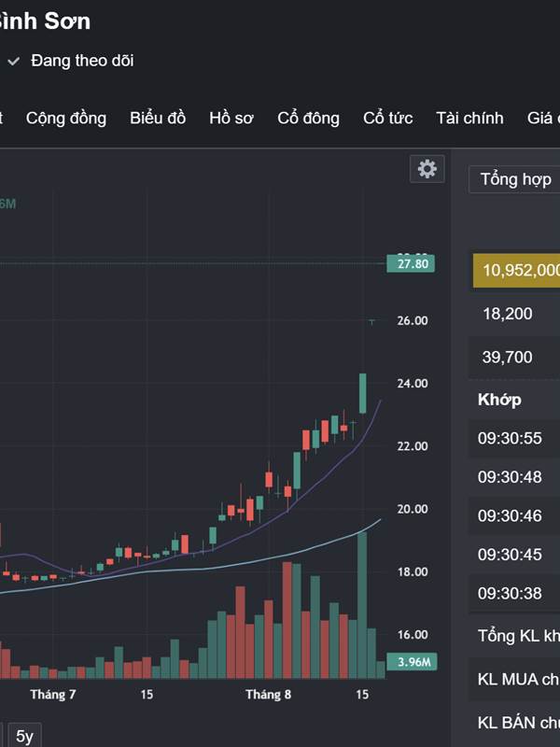Open the 'Cổ tức' tab
The width and height of the screenshot is (560, 747).
(x=387, y=119)
